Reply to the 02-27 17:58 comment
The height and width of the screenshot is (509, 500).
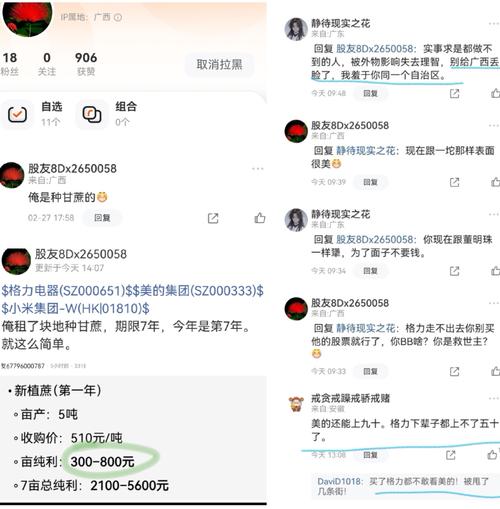[102, 218]
